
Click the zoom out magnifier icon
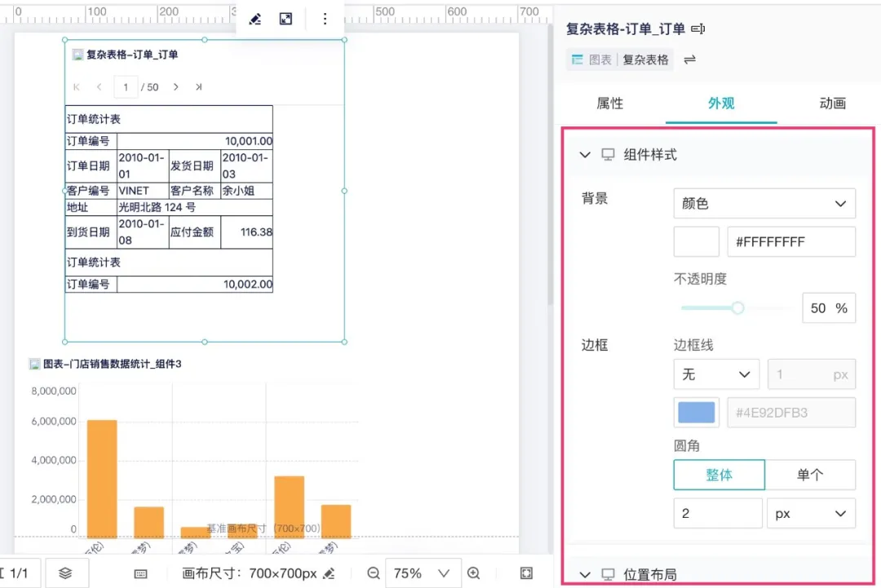click(374, 573)
